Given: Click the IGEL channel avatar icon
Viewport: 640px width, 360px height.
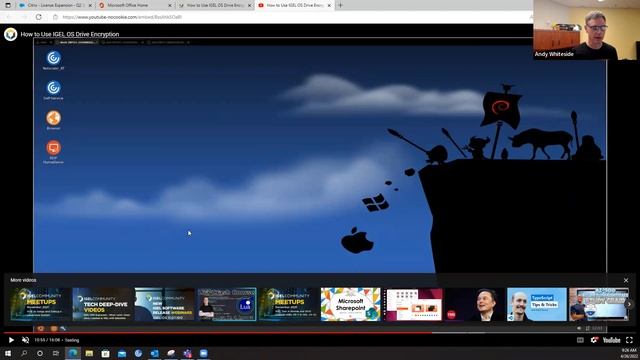Looking at the screenshot, I should pyautogui.click(x=11, y=34).
